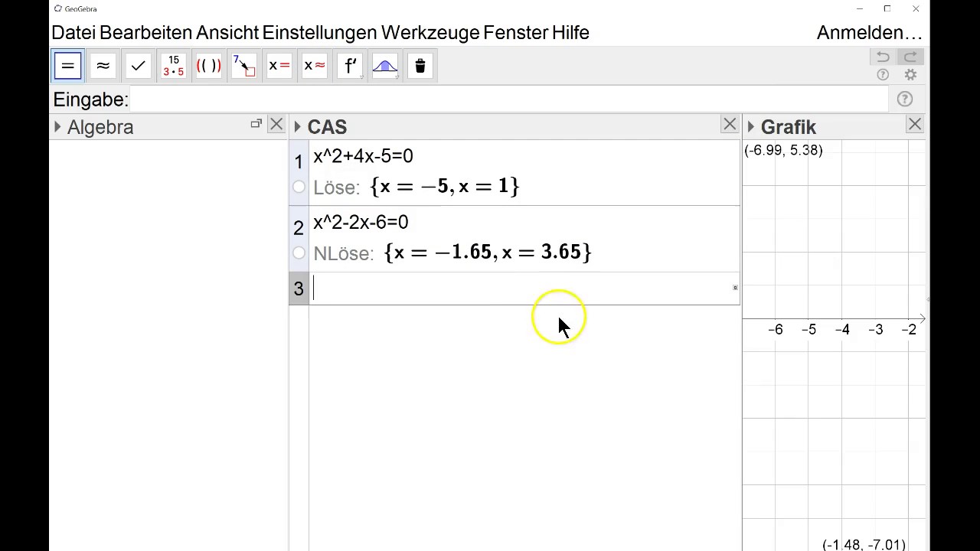
Task: Click the Anmelden sign-in button
Action: [x=869, y=33]
